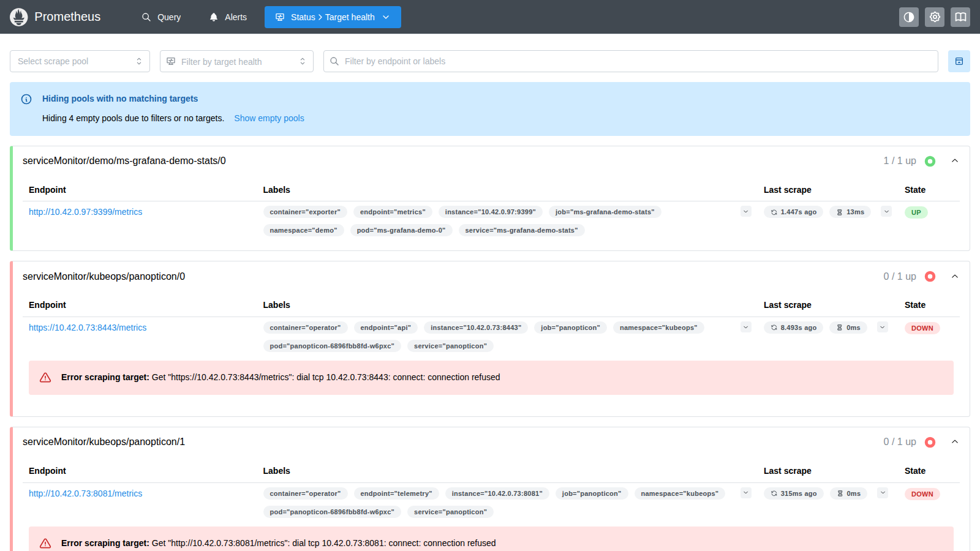Open the settings gear icon

(x=935, y=17)
